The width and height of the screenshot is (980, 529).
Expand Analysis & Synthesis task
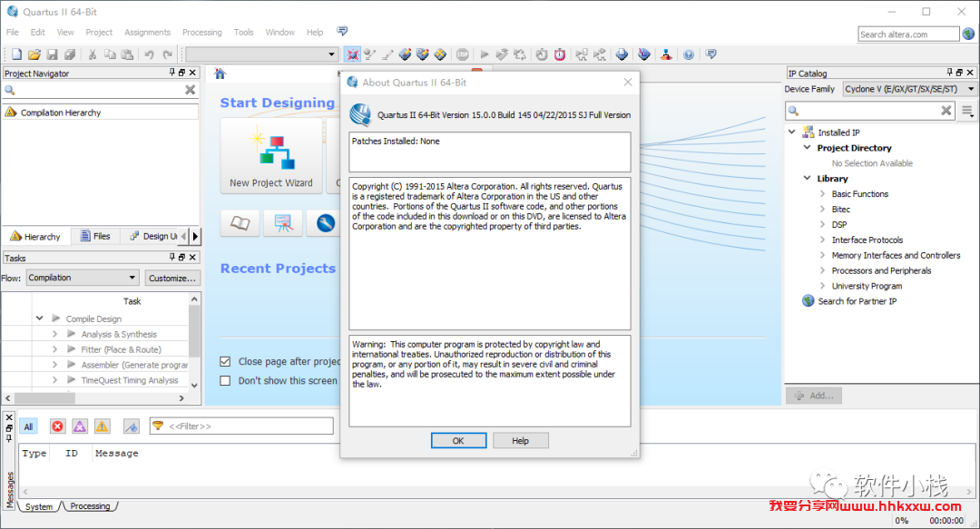point(55,334)
